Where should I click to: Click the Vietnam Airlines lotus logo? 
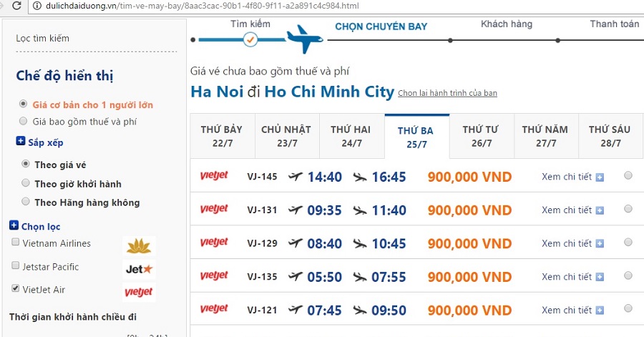139,246
